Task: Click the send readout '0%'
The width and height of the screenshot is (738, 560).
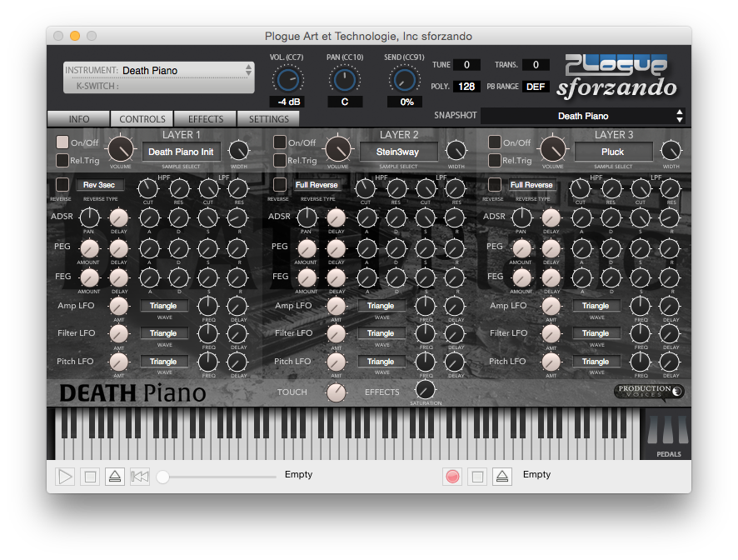Action: 405,102
